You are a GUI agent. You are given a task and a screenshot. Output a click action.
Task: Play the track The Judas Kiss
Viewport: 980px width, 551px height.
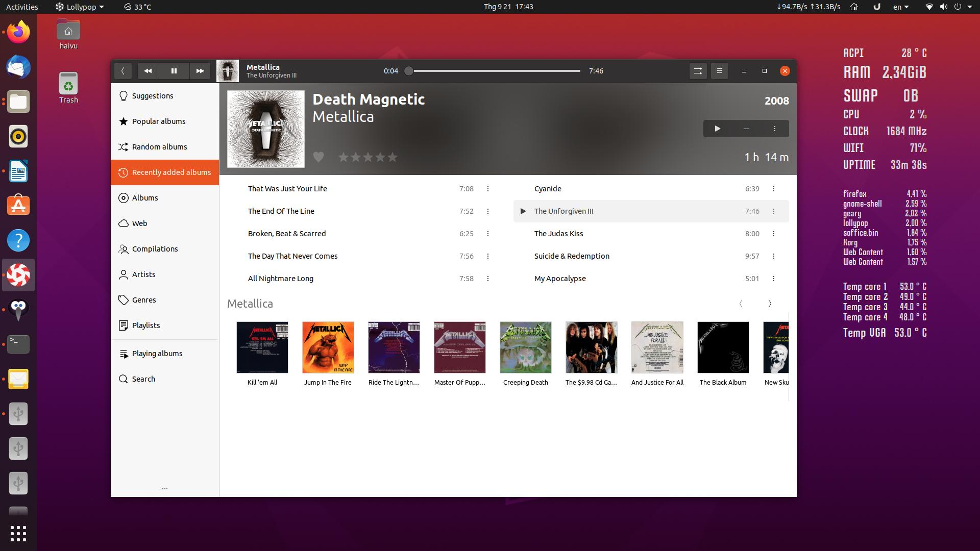(558, 234)
